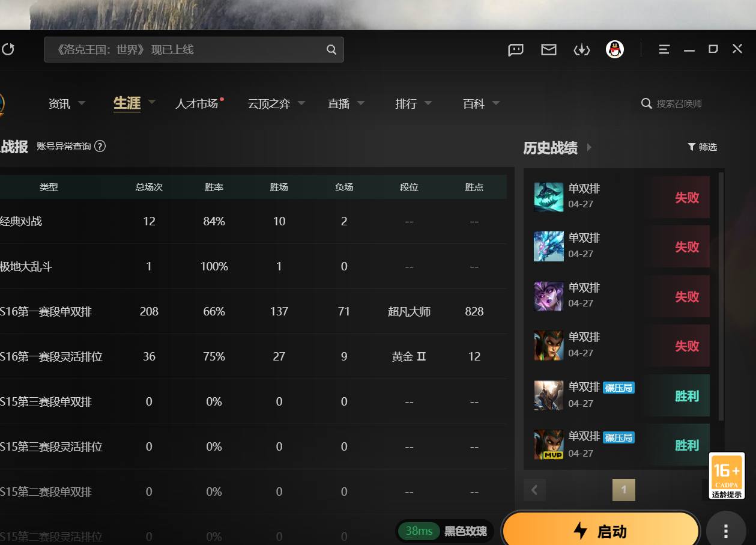Viewport: 756px width, 545px height.
Task: Click the magnifier icon beside 搜索召唤师
Action: 647,103
